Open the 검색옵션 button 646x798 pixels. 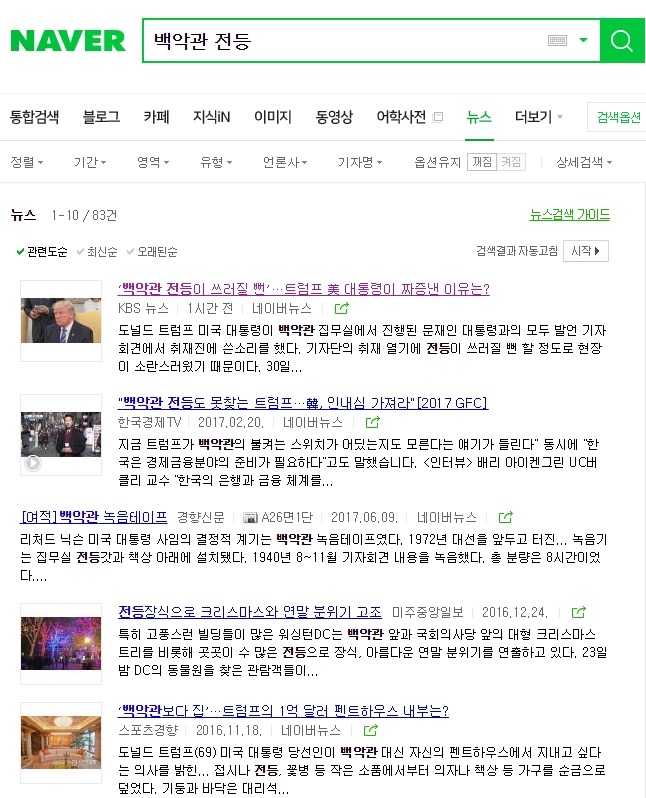(x=618, y=118)
